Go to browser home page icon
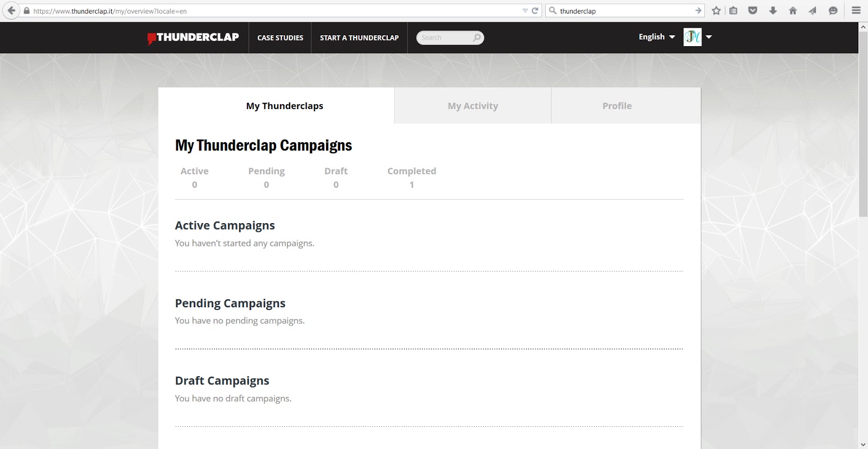The width and height of the screenshot is (868, 449). 793,11
